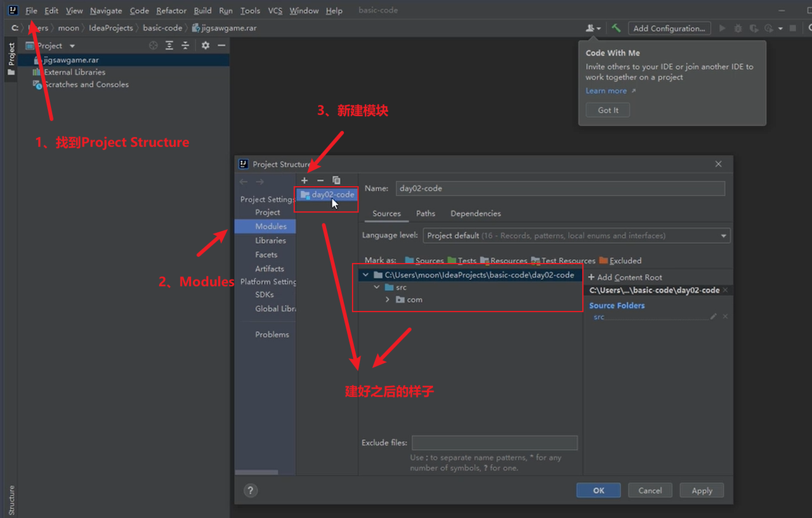Select Libraries in Project Settings
812x518 pixels.
tap(270, 241)
